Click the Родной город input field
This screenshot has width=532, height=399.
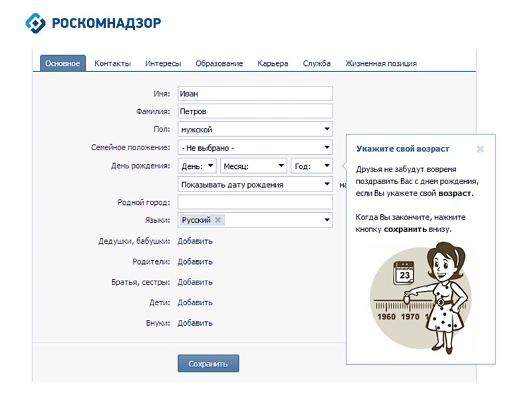(x=255, y=202)
